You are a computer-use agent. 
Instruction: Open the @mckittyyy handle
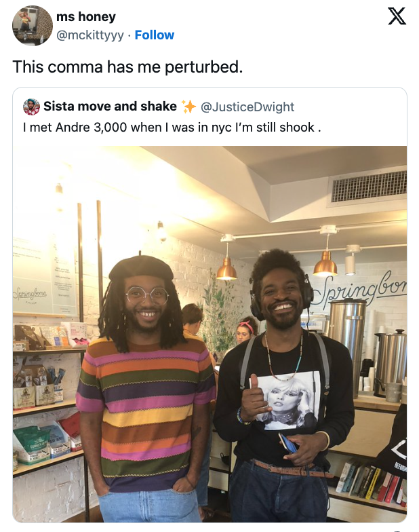point(89,35)
